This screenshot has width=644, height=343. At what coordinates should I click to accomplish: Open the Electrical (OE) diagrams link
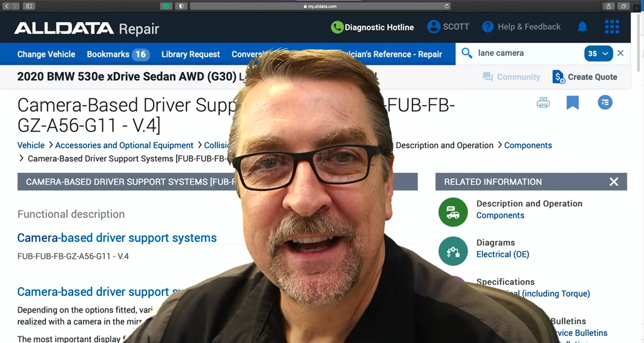click(x=502, y=255)
